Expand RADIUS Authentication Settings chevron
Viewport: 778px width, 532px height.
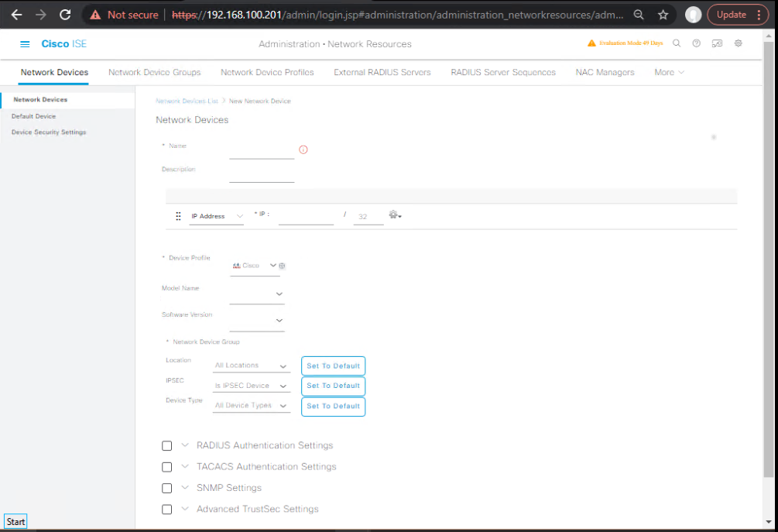[185, 445]
